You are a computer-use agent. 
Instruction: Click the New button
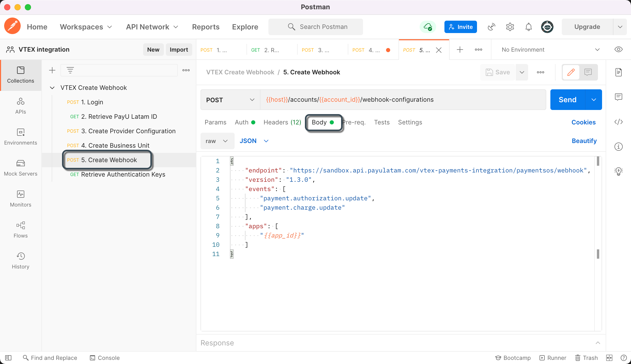coord(153,50)
